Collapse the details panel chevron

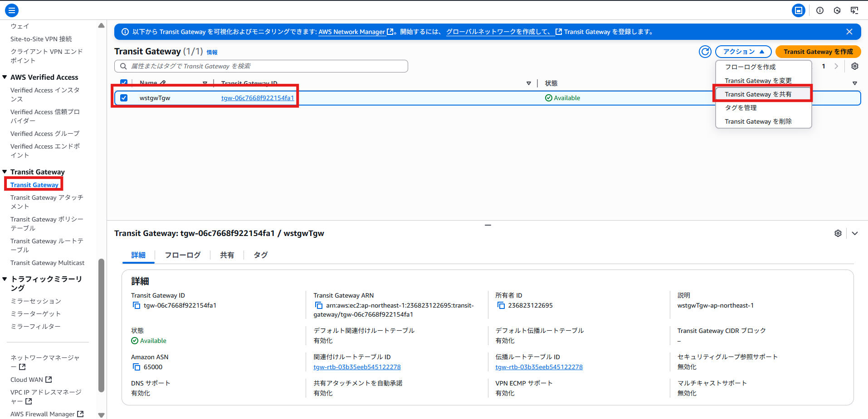point(855,233)
